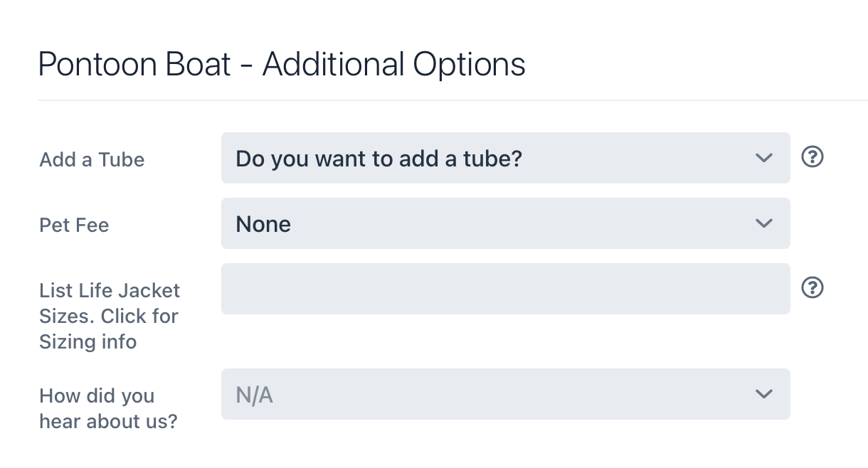The height and width of the screenshot is (468, 868).
Task: Focus the life jacket sizes text field
Action: point(505,289)
